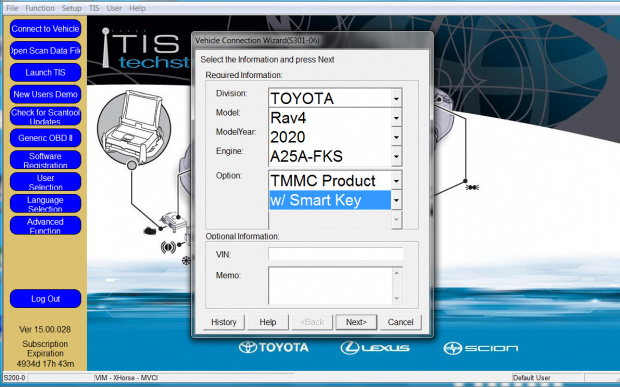The image size is (620, 387).
Task: Click the Connect to Vehicle button
Action: pyautogui.click(x=45, y=29)
